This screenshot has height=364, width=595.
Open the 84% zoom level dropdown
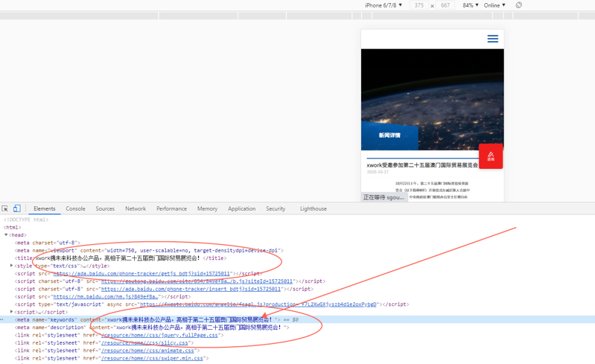tap(471, 5)
